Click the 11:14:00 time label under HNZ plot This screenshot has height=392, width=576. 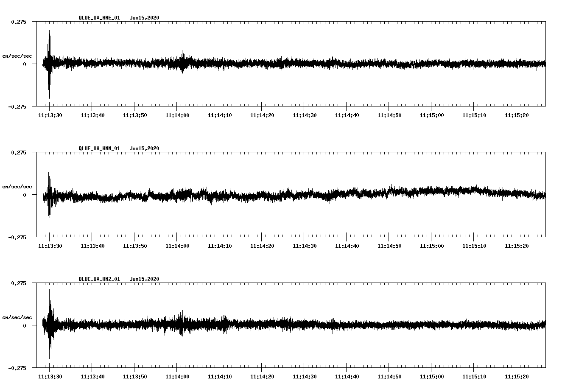click(177, 377)
